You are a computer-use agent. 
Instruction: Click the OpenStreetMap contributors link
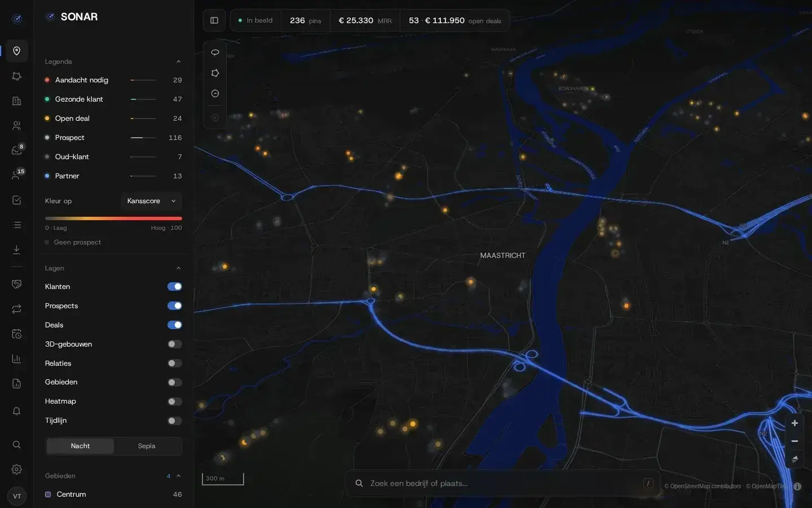[703, 487]
